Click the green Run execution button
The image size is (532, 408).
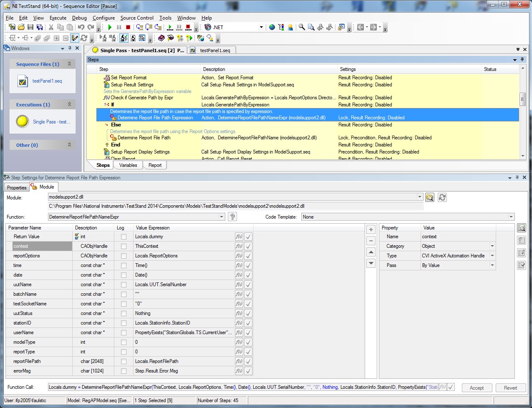coord(110,27)
